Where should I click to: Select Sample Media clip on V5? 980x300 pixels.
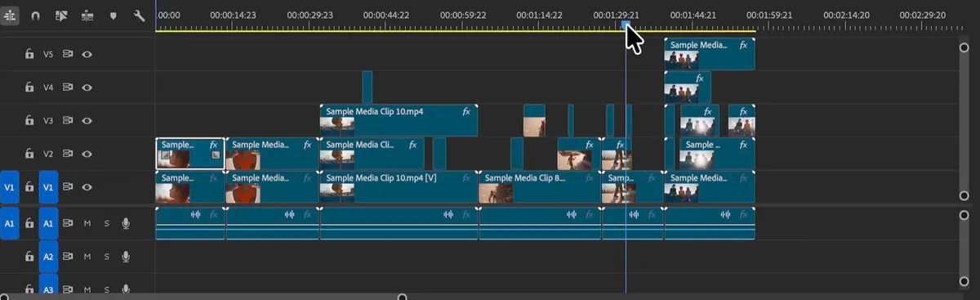710,54
